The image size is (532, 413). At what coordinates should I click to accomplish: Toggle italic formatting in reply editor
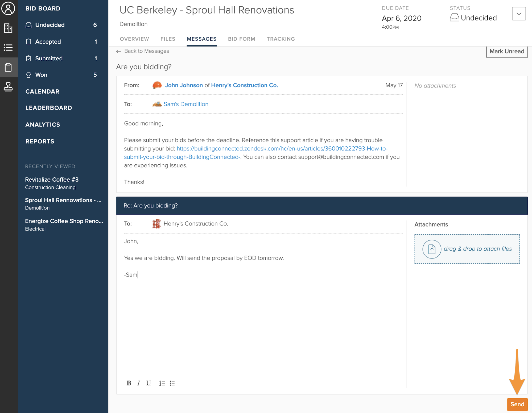click(x=139, y=383)
